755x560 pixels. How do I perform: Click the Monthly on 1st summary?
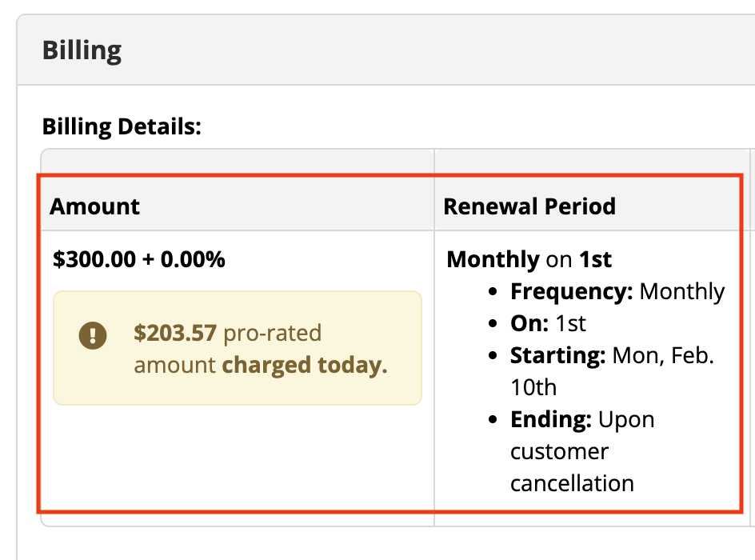click(x=529, y=259)
